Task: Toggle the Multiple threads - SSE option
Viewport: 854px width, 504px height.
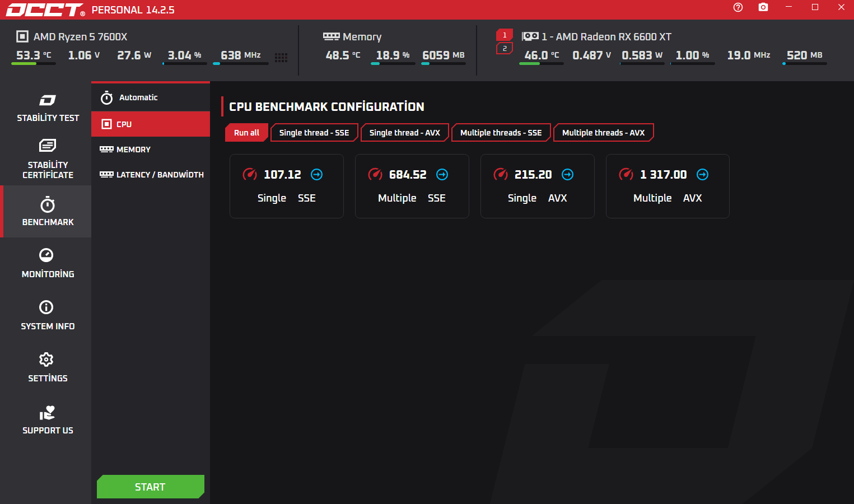Action: click(501, 133)
